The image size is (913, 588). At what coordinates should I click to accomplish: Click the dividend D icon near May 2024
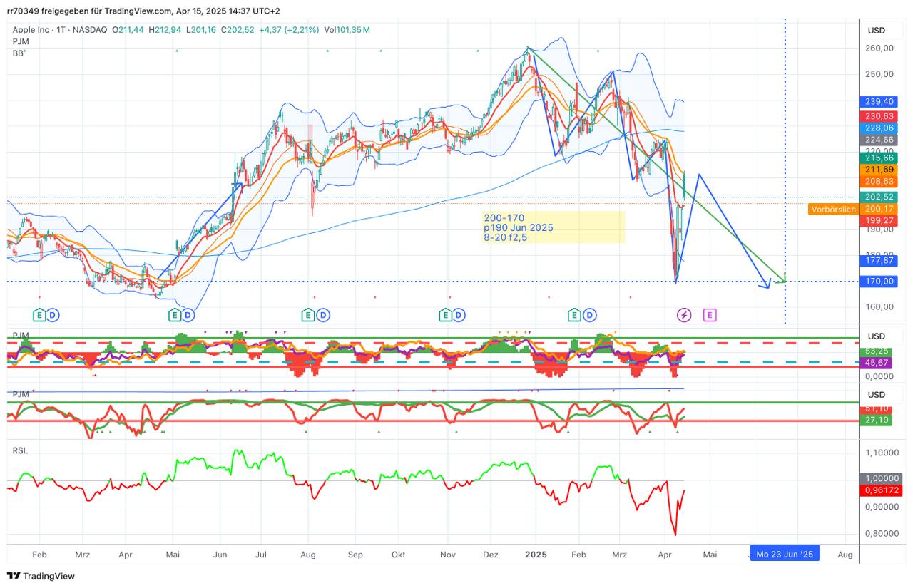[190, 314]
